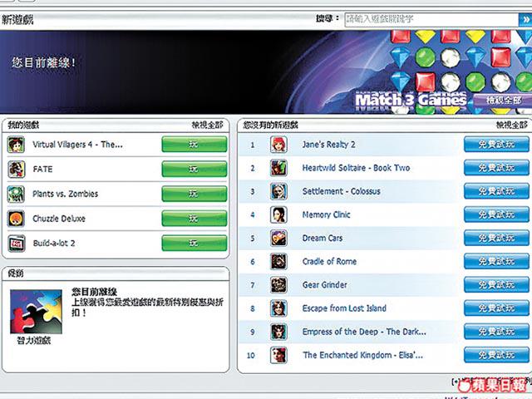Image resolution: width=532 pixels, height=399 pixels.
Task: Play Virtual Villagers 4 with green button
Action: (x=195, y=145)
